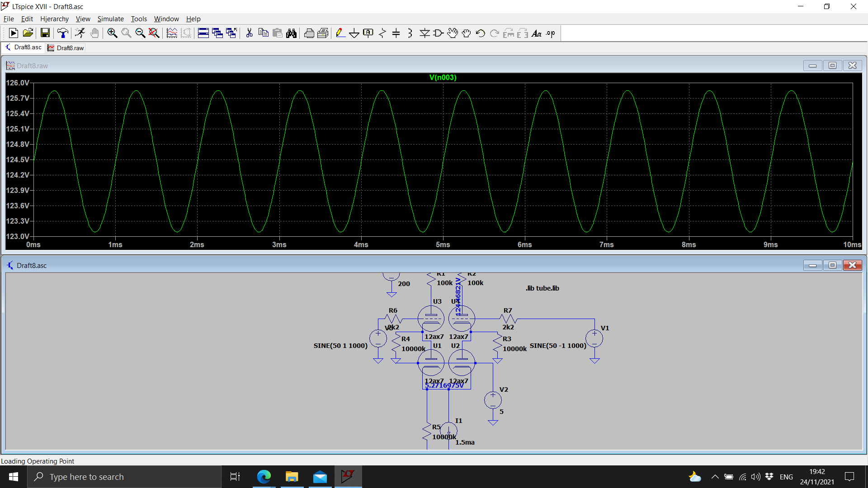The height and width of the screenshot is (488, 868).
Task: Cut with the scissors icon
Action: click(x=249, y=33)
